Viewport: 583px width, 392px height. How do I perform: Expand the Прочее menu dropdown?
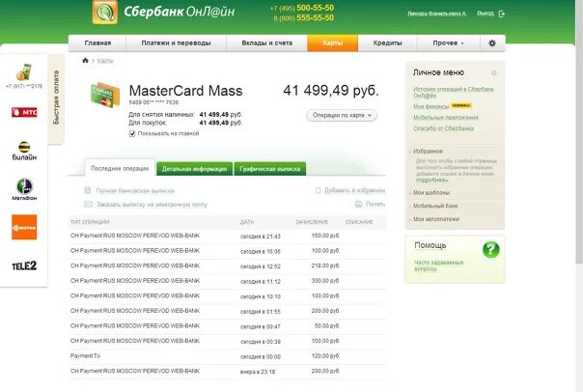449,43
